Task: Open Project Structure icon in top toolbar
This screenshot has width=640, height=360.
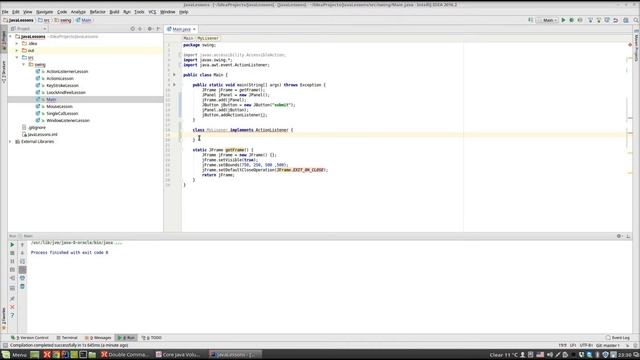Action: tap(626, 20)
